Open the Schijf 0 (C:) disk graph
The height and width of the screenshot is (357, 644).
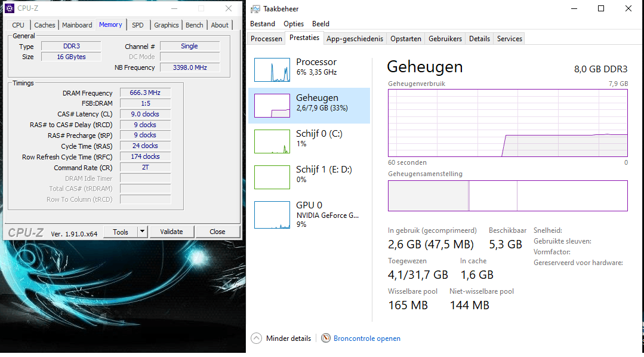pos(272,141)
